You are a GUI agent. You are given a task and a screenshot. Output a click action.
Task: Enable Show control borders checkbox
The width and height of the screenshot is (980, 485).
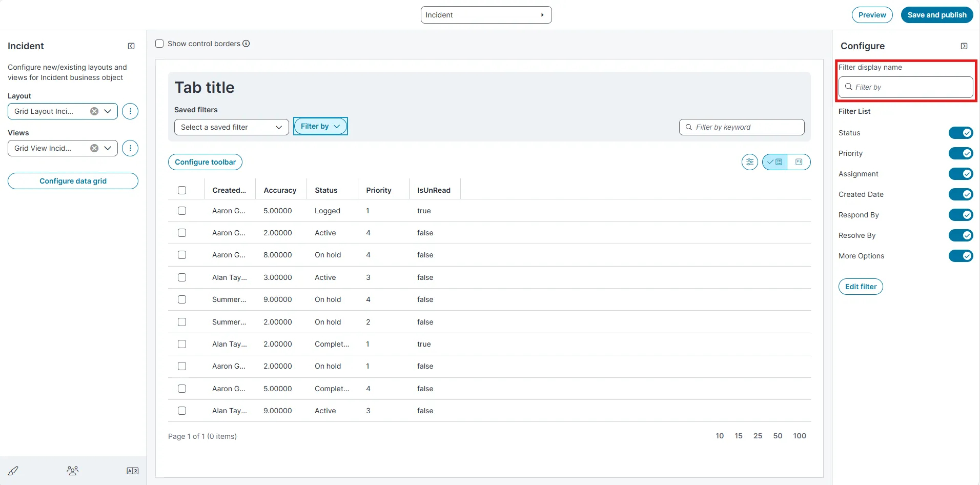coord(159,44)
